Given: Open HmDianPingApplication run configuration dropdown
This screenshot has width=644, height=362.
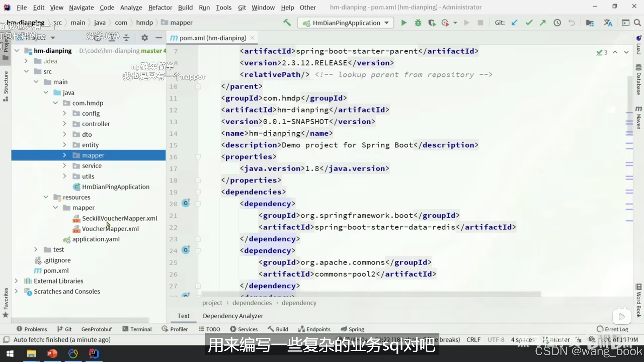Looking at the screenshot, I should pyautogui.click(x=345, y=23).
